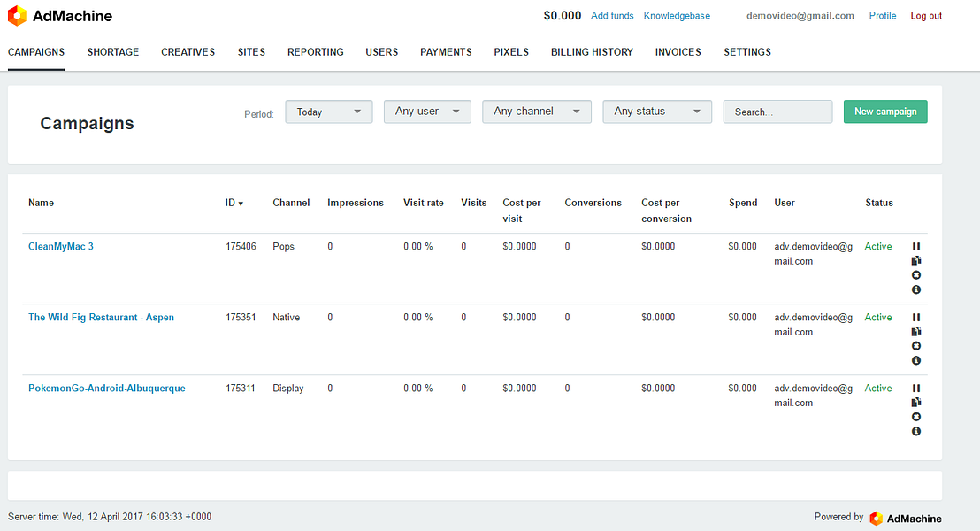Viewport: 980px width, 531px height.
Task: Click inside the Search field
Action: tap(777, 112)
